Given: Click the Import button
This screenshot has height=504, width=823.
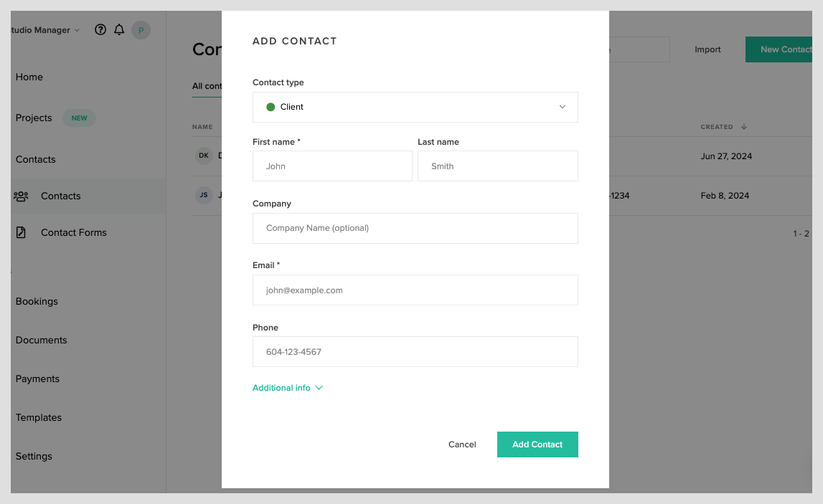Looking at the screenshot, I should click(x=707, y=49).
